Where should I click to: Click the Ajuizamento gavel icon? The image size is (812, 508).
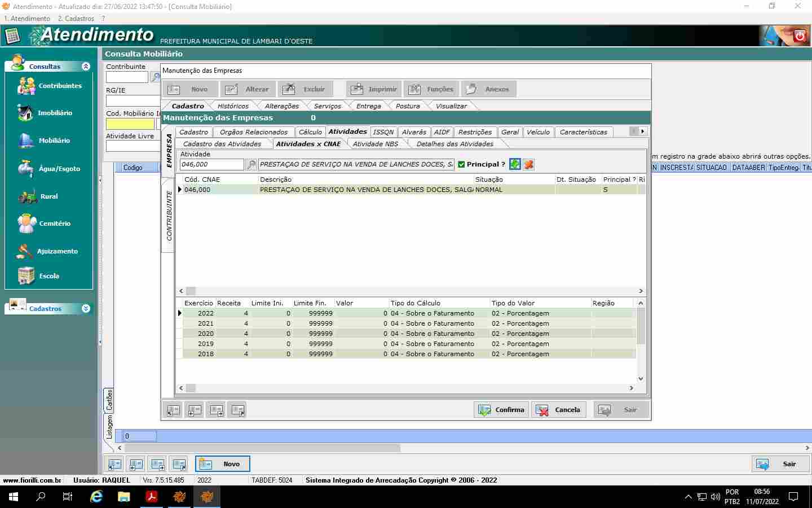click(25, 251)
